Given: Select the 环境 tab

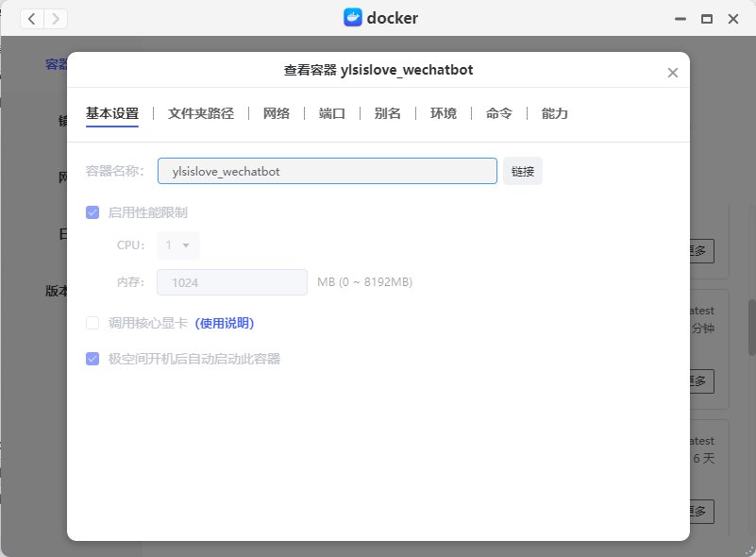Looking at the screenshot, I should (x=444, y=113).
